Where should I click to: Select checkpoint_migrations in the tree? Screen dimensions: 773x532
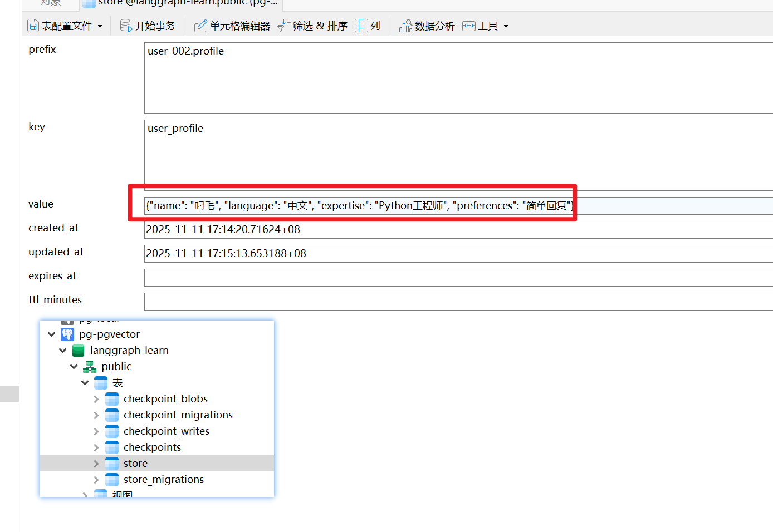[x=178, y=415]
